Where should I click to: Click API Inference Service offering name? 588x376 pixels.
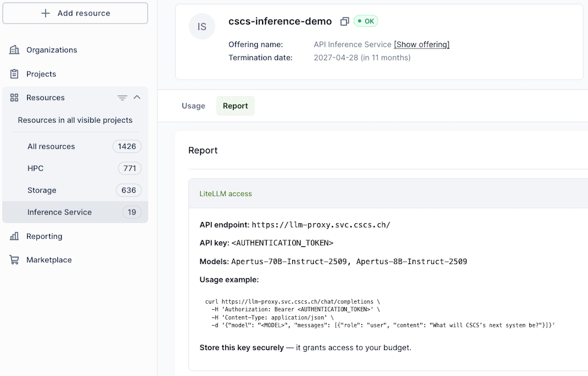click(x=353, y=44)
